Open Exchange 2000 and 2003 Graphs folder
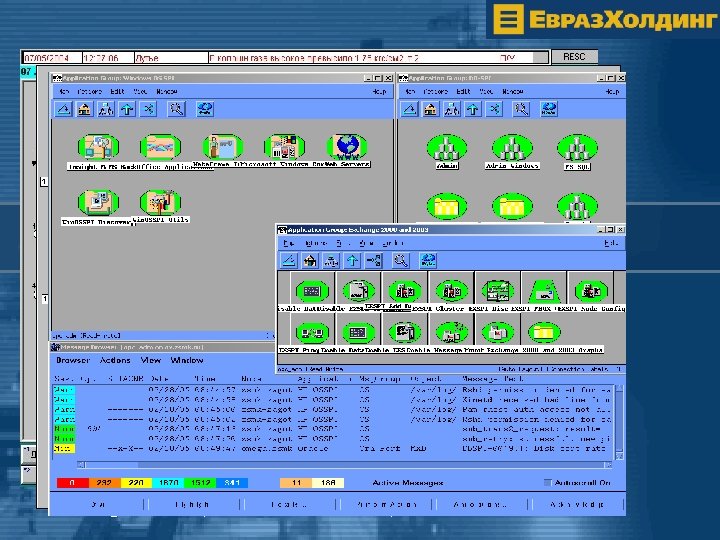The height and width of the screenshot is (540, 720). (x=544, y=332)
